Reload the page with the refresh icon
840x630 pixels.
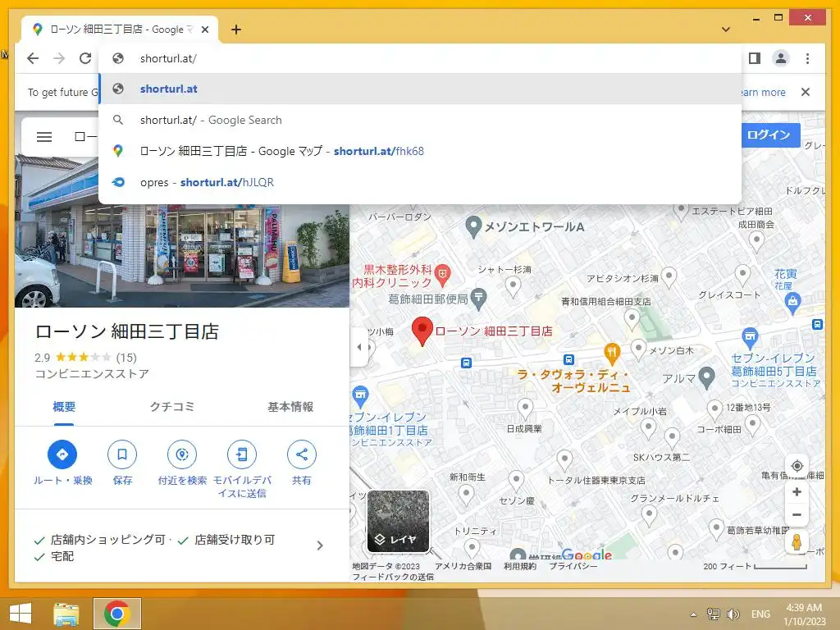[85, 58]
